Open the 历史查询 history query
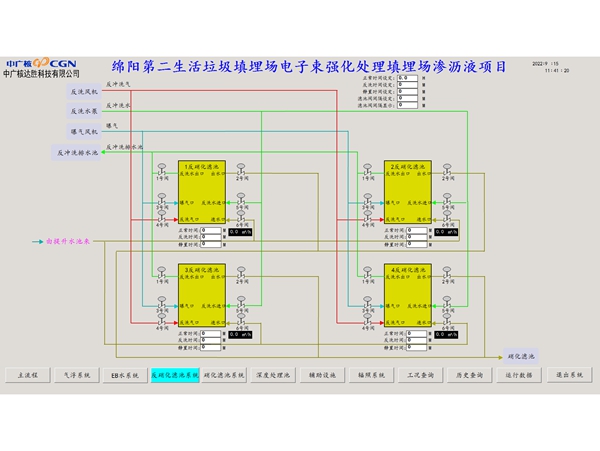The image size is (600, 451). pos(469,375)
